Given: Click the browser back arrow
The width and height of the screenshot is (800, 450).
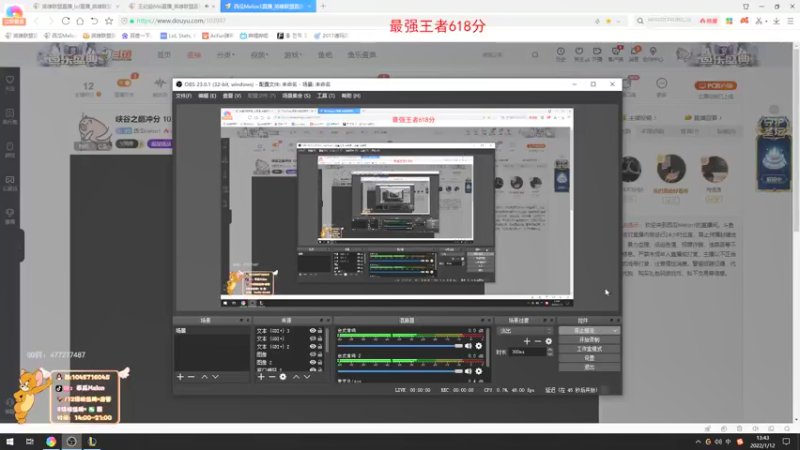Looking at the screenshot, I should click(x=37, y=21).
